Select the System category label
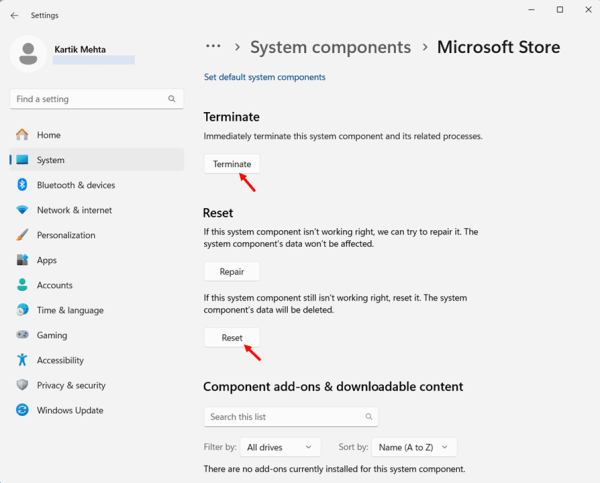 pyautogui.click(x=51, y=160)
